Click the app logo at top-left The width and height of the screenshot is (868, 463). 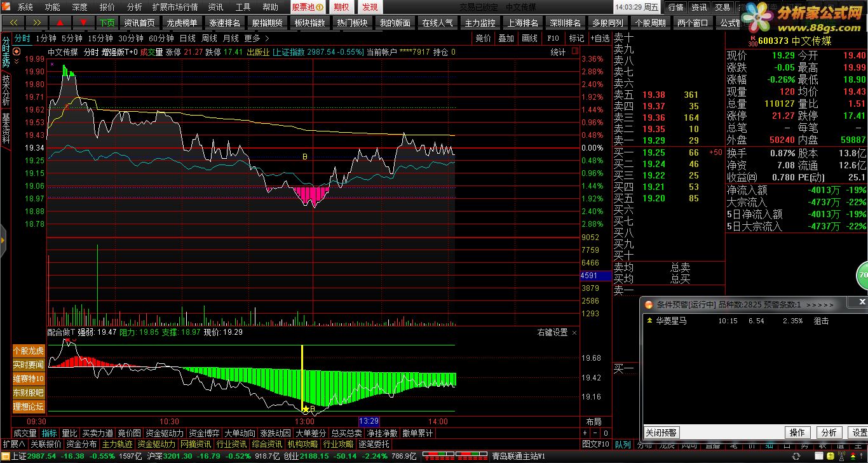6,7
